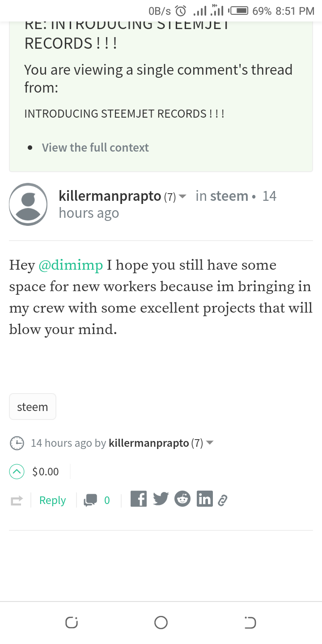322x644 pixels.
Task: Copy the comment link with the chain icon
Action: [x=222, y=501]
